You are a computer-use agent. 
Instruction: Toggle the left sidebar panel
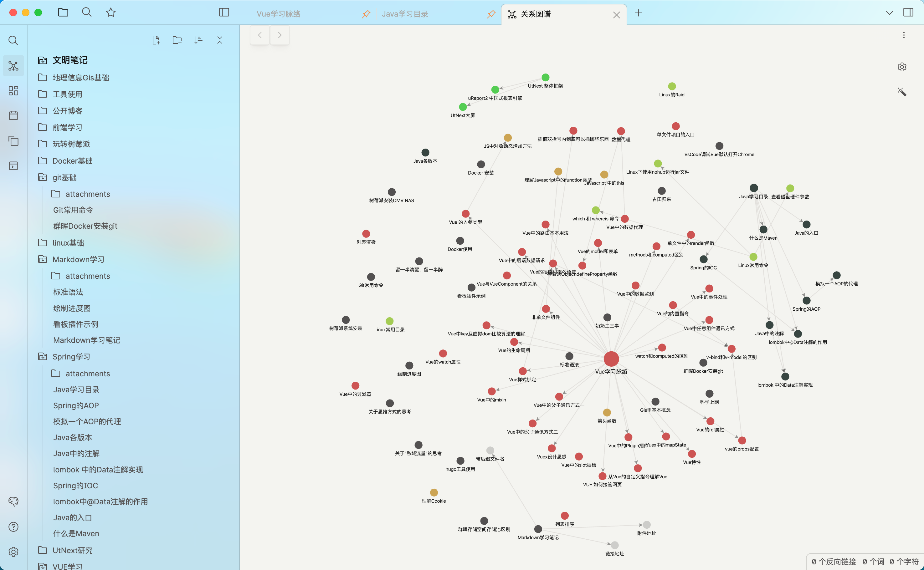click(224, 13)
